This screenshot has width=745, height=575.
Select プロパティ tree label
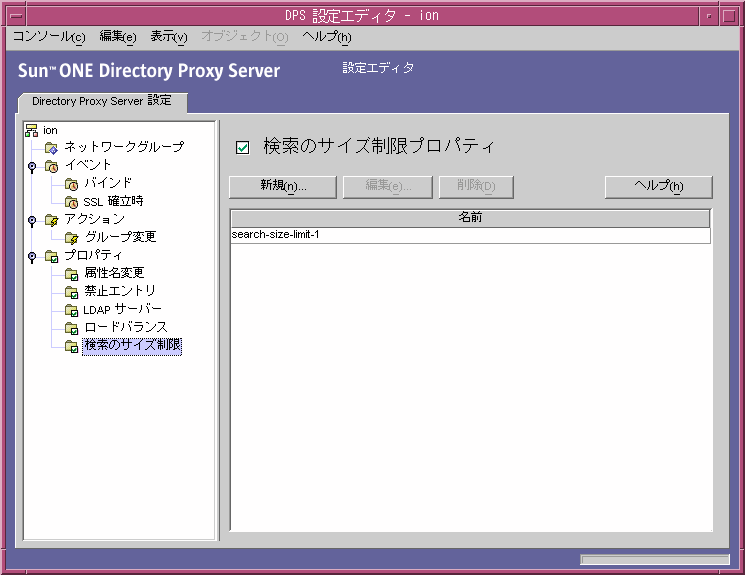coord(93,255)
